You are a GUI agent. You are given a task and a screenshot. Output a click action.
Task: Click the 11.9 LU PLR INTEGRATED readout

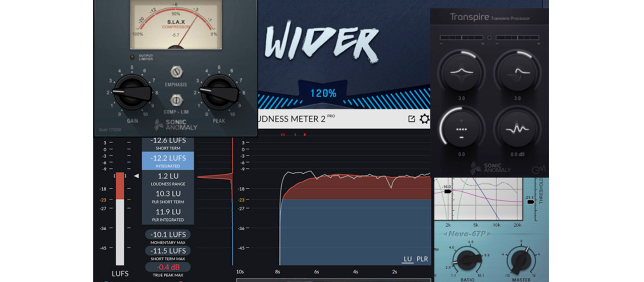[x=168, y=215]
